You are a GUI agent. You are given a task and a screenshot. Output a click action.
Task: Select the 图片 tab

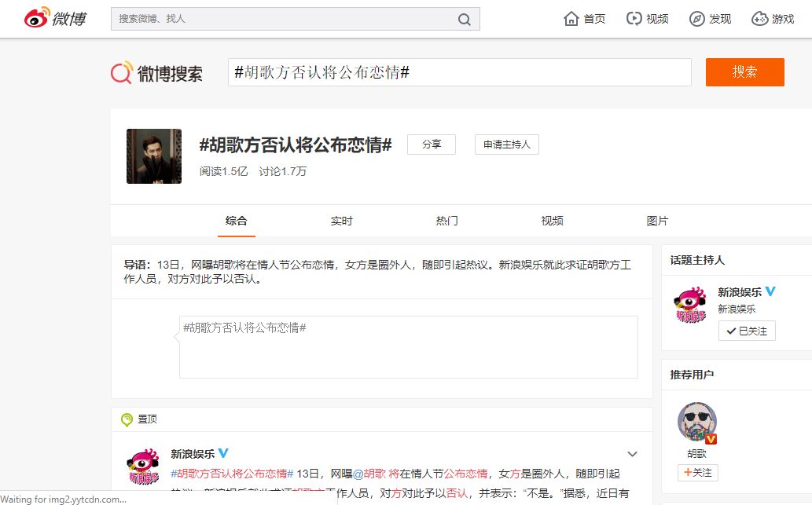(657, 221)
